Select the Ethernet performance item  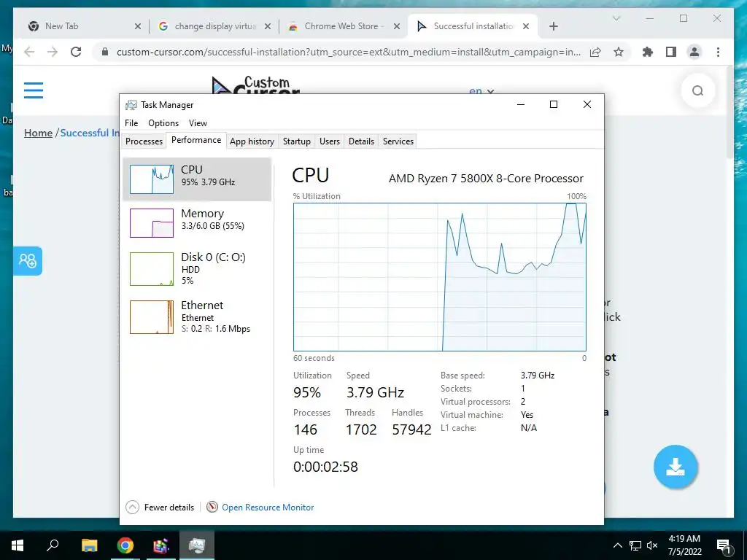197,317
